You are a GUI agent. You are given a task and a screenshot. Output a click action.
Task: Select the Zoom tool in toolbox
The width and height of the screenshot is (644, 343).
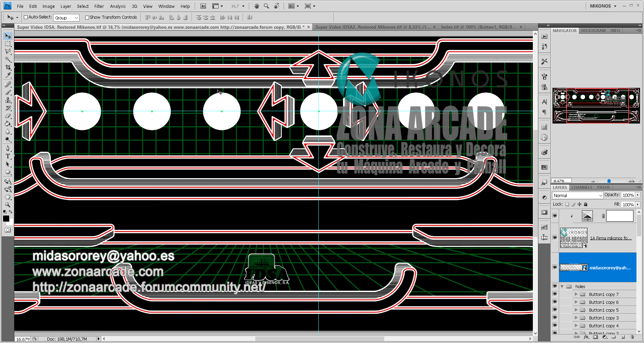click(8, 205)
